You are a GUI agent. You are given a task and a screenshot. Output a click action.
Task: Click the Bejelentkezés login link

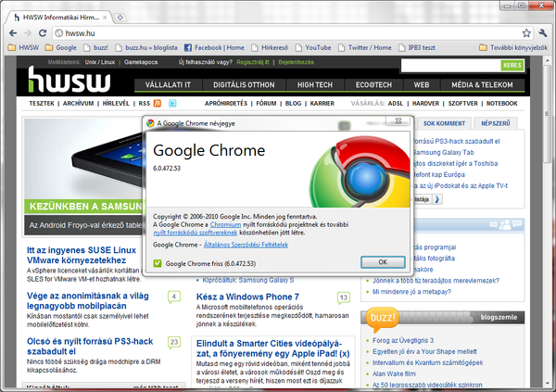(297, 62)
